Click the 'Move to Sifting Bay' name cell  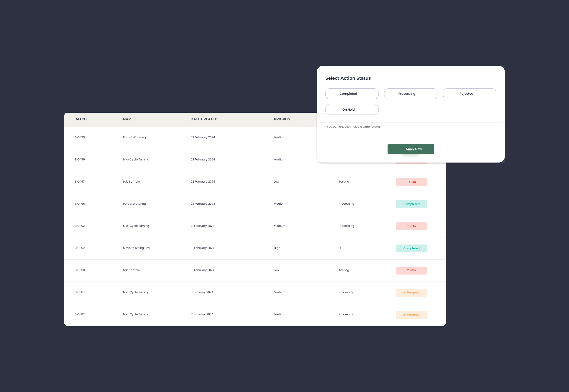click(136, 248)
